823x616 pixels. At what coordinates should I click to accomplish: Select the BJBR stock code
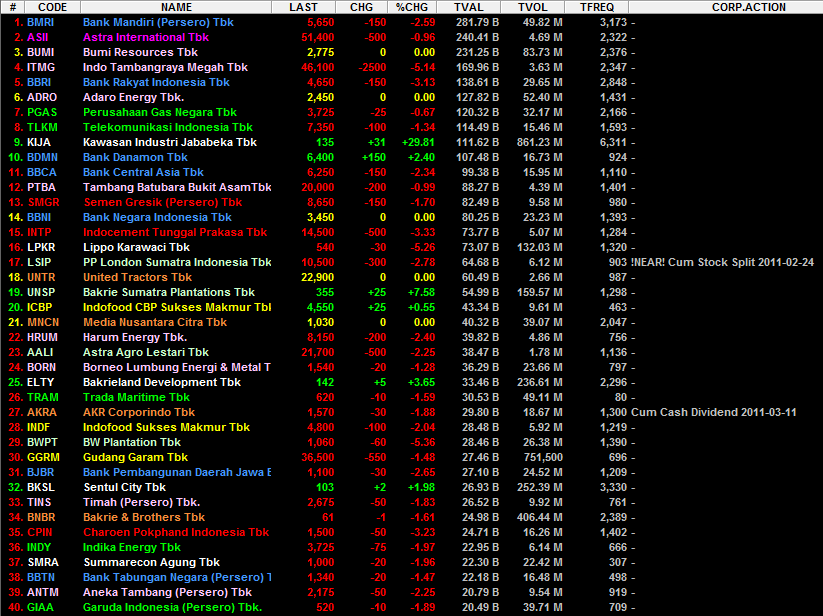click(40, 472)
